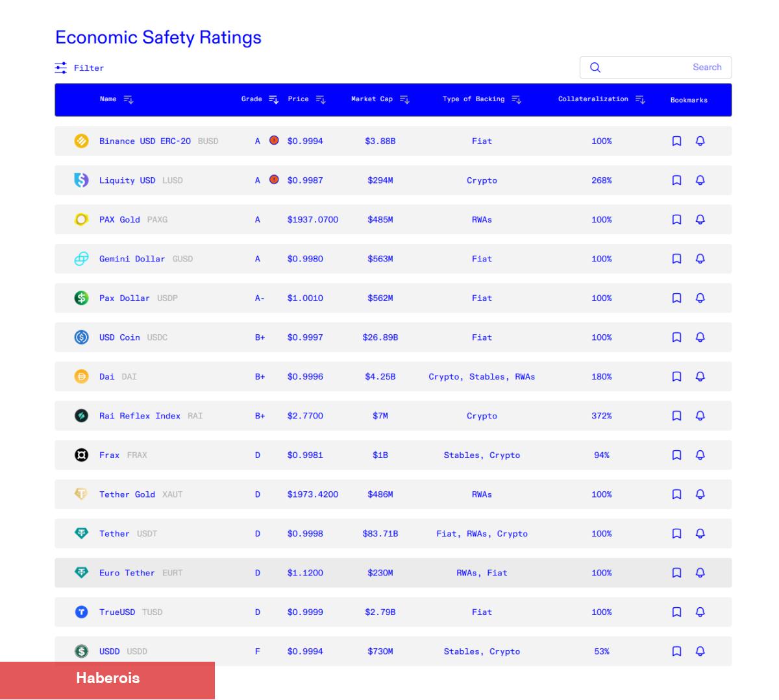
Task: Click bookmark icon for Tether Gold
Action: coord(676,494)
